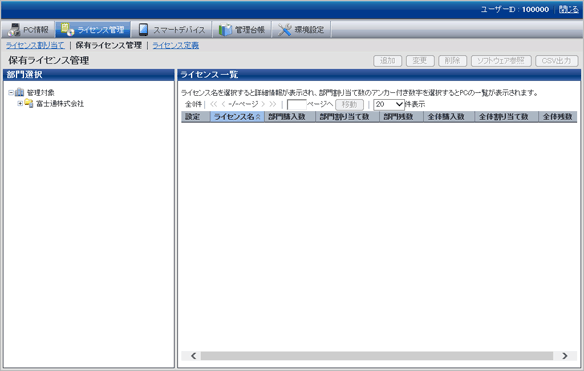Collapse the 管理対象 tree node
584x371 pixels.
tap(11, 92)
